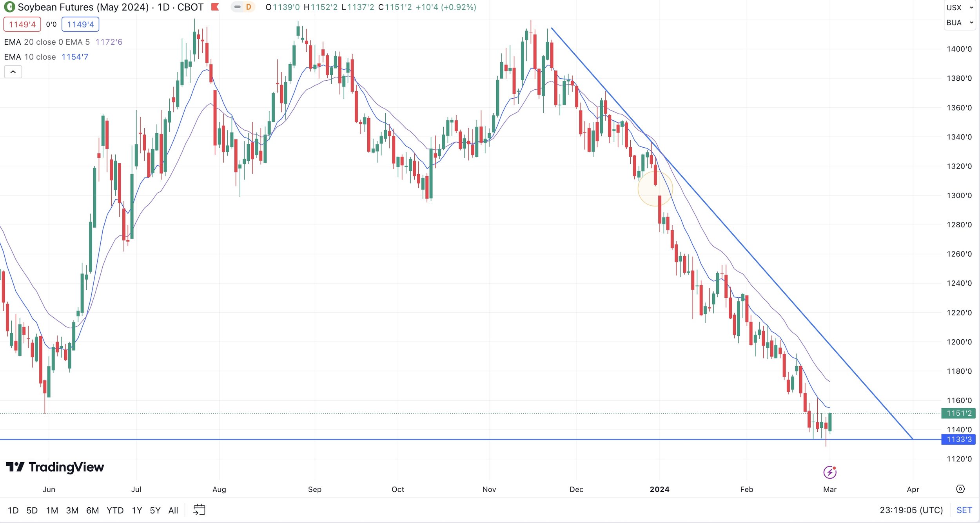
Task: Select the 6M date range
Action: tap(93, 510)
